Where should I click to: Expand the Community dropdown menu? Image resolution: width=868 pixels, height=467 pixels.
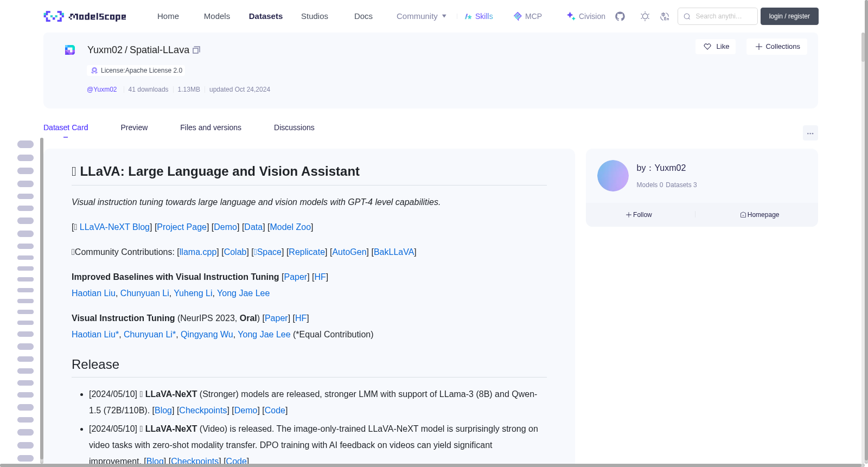[422, 16]
